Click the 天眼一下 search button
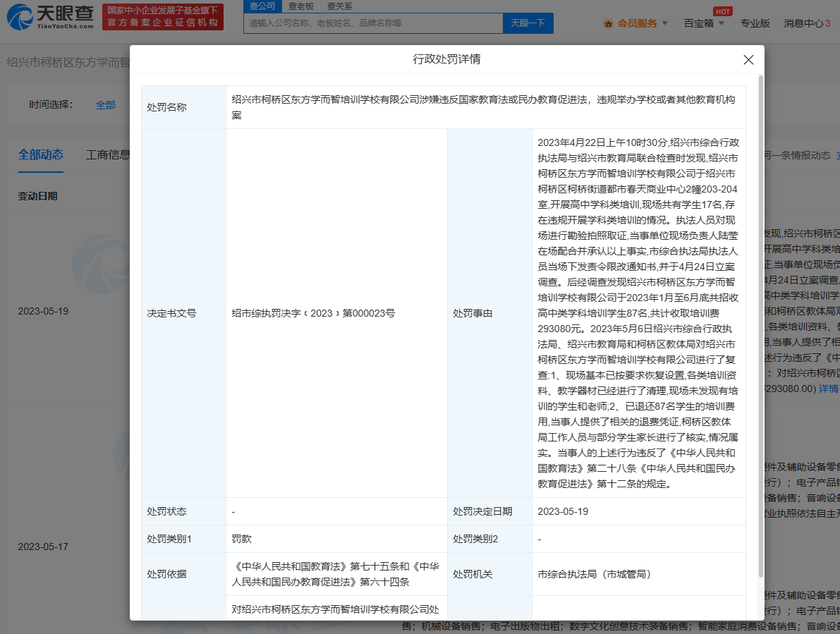The image size is (840, 634). (x=528, y=23)
